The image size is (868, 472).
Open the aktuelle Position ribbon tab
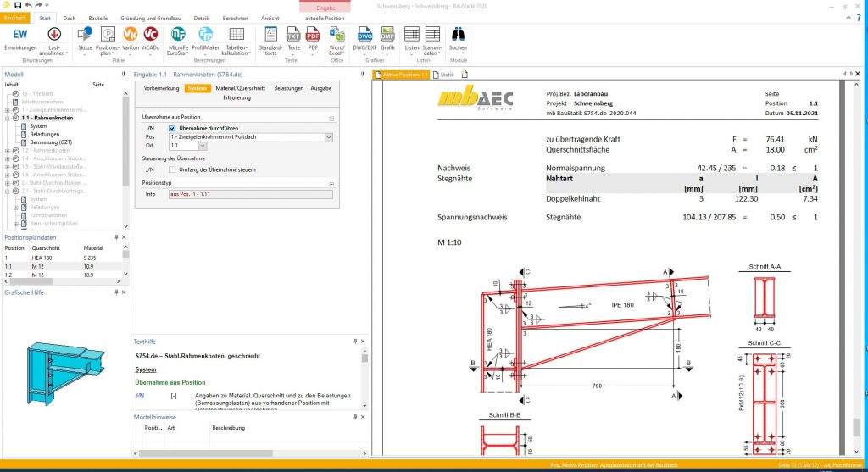[x=325, y=19]
